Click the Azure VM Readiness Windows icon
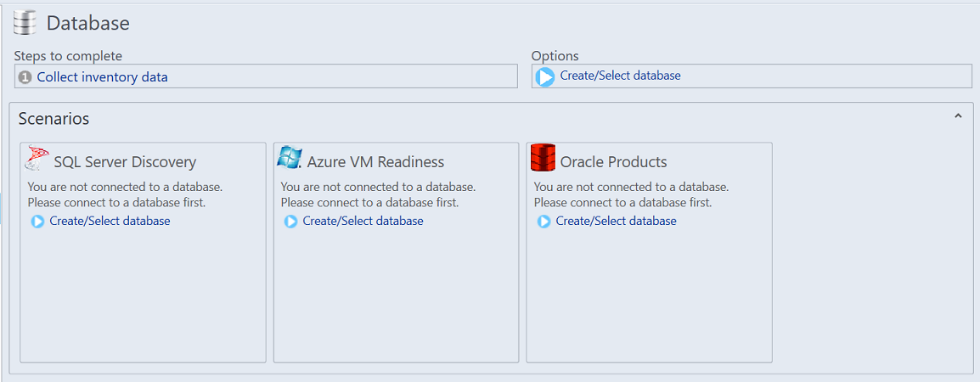The height and width of the screenshot is (382, 980). point(290,157)
